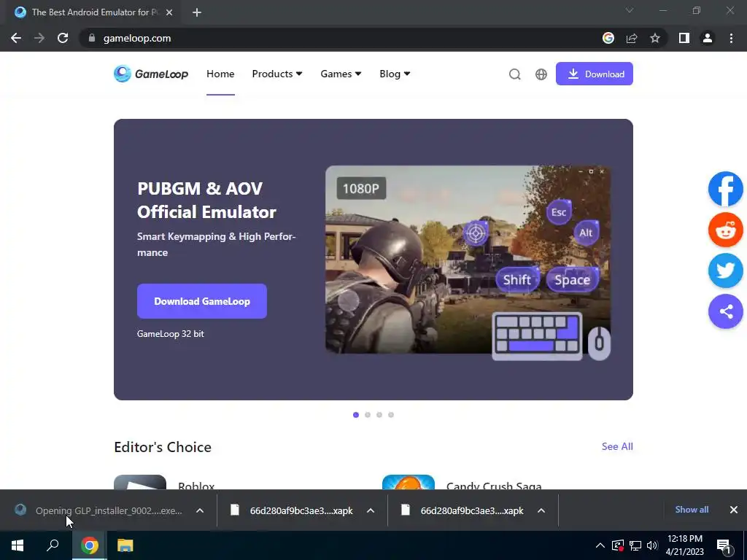Expand the Blog dropdown menu

[x=395, y=74]
